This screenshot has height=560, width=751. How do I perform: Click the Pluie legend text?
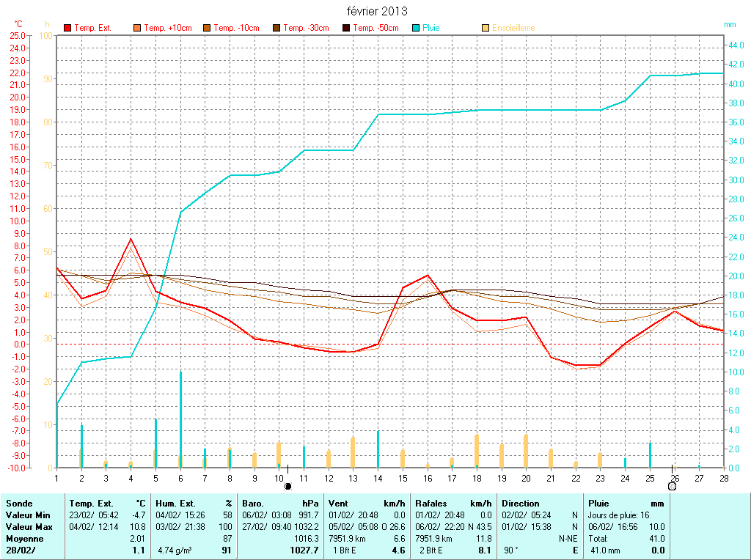[x=431, y=28]
